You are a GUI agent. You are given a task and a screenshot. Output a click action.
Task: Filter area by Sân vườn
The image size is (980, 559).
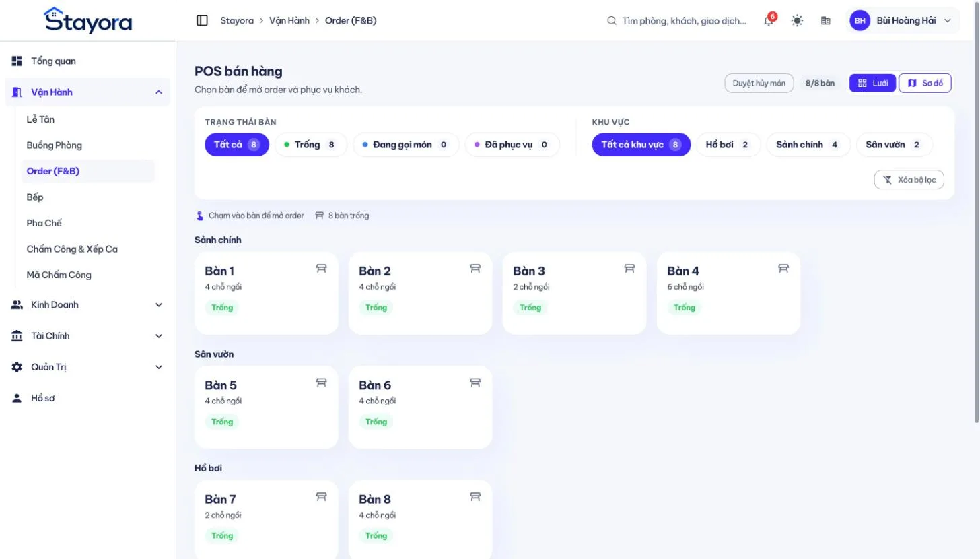(x=895, y=145)
